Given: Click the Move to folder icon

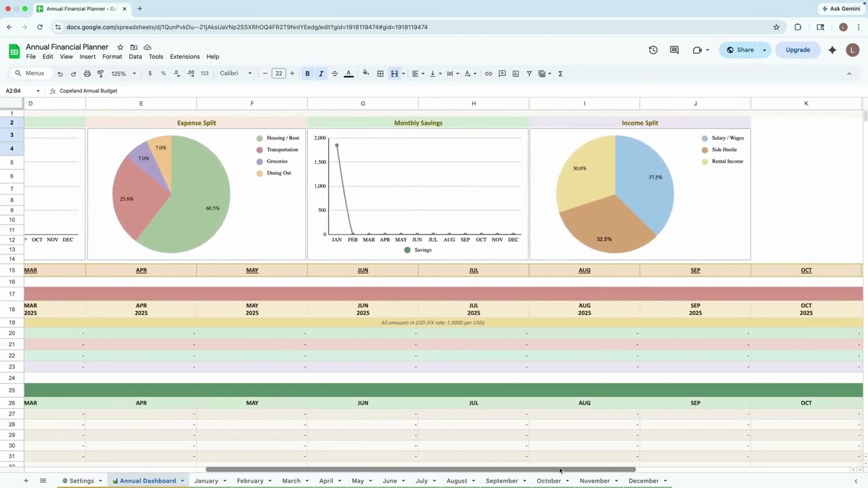Looking at the screenshot, I should [x=134, y=47].
